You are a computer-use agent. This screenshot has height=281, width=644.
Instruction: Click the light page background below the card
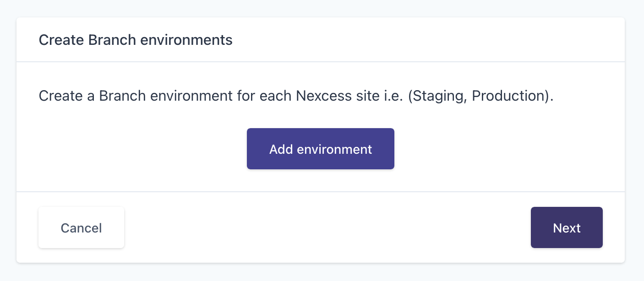pyautogui.click(x=321, y=272)
